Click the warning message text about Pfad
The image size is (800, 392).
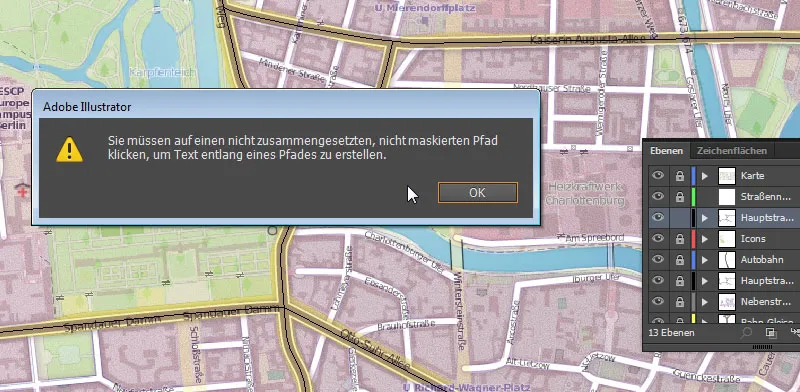303,148
